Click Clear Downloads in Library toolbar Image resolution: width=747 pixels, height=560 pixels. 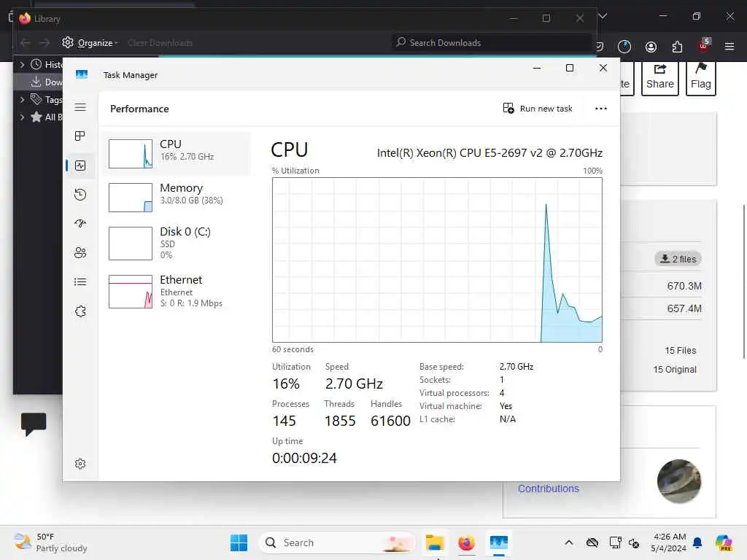pos(160,43)
